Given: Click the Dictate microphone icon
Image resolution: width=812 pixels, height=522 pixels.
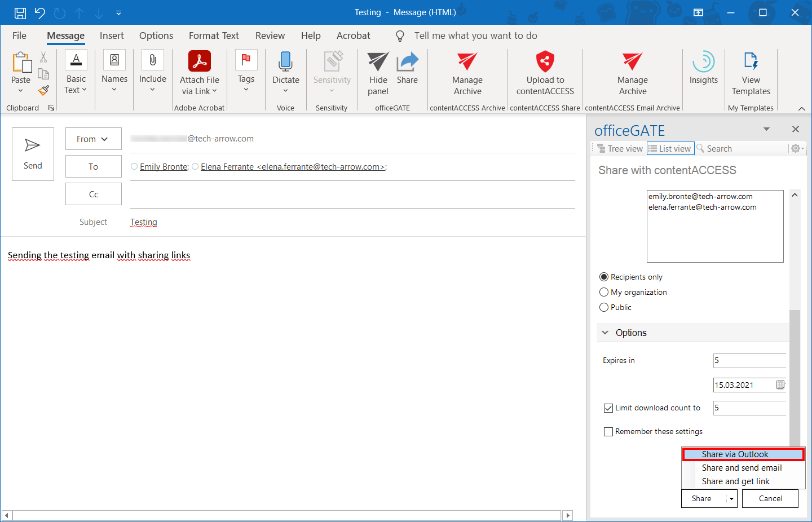Looking at the screenshot, I should coord(285,61).
